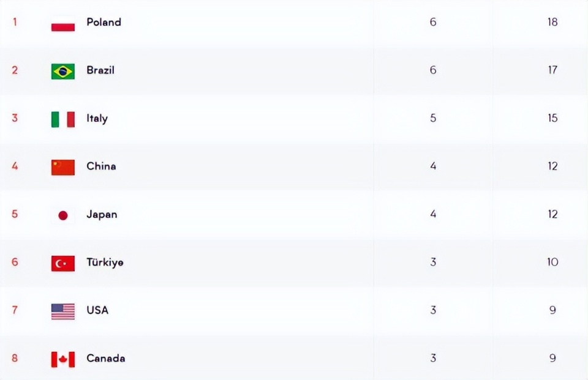Open the Brazil team link
The height and width of the screenshot is (380, 588).
click(100, 70)
